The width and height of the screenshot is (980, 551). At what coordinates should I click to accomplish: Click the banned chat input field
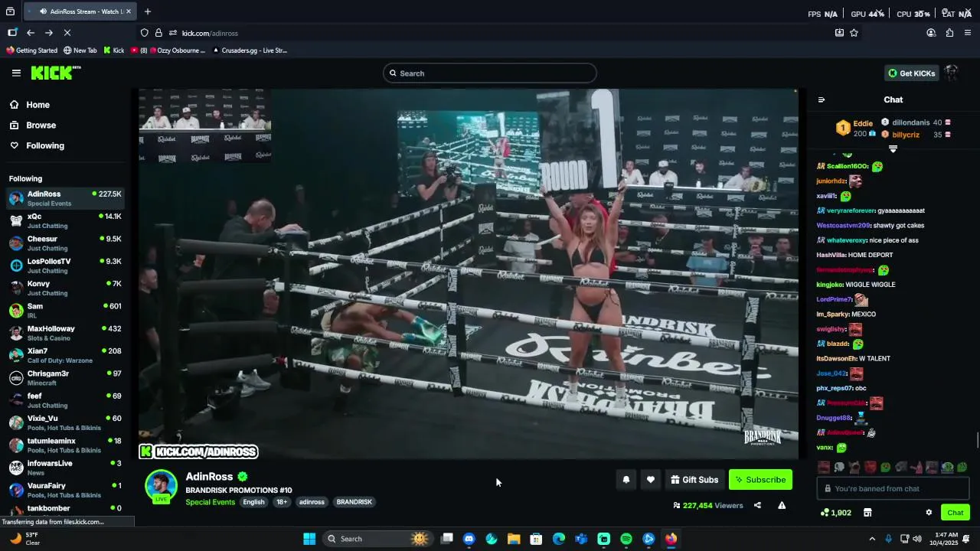[x=893, y=488]
